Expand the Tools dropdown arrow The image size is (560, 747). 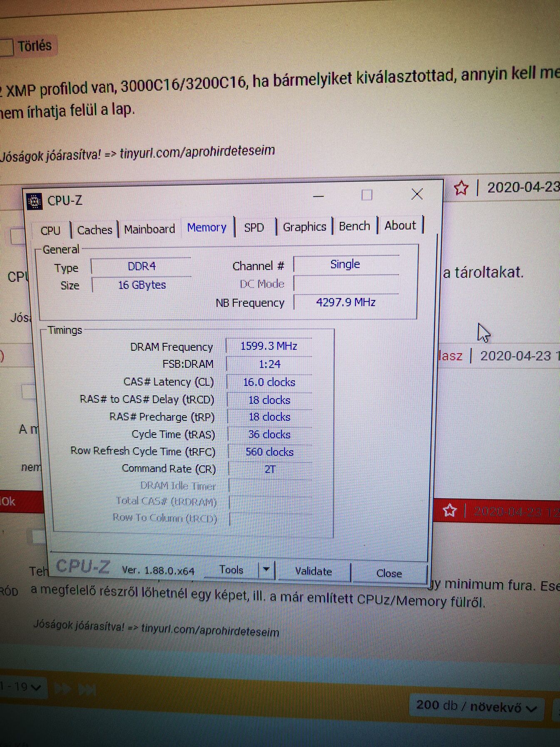(266, 570)
